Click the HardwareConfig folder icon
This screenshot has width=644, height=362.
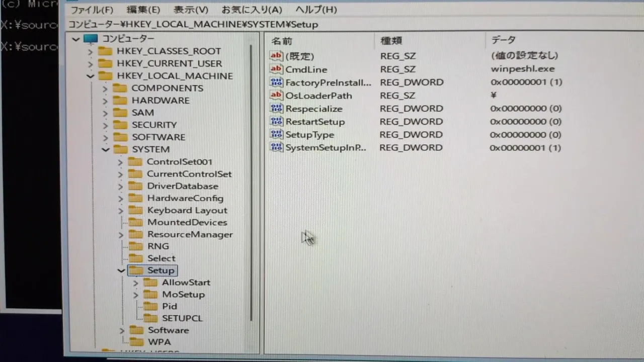(135, 198)
